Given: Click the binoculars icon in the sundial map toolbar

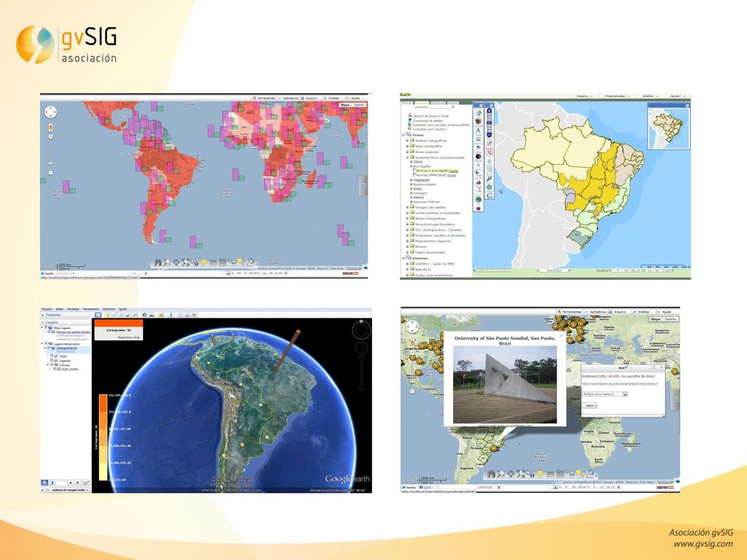Looking at the screenshot, I should 491,474.
